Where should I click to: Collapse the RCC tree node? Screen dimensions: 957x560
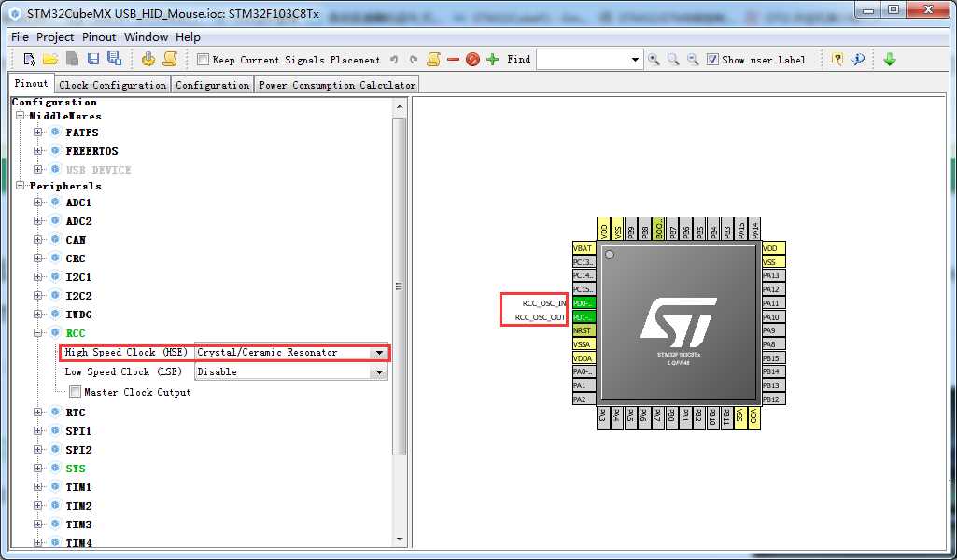[x=38, y=333]
